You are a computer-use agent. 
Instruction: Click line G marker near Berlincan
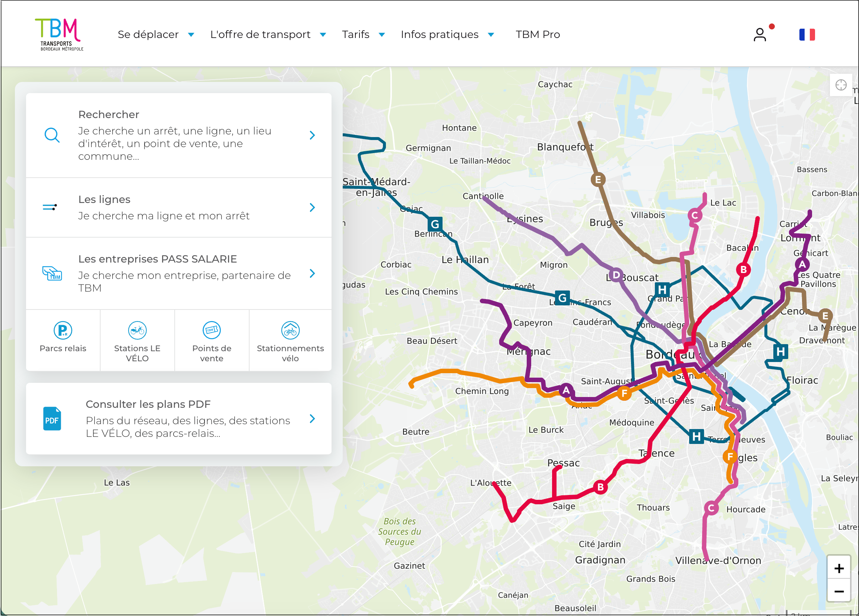coord(435,224)
